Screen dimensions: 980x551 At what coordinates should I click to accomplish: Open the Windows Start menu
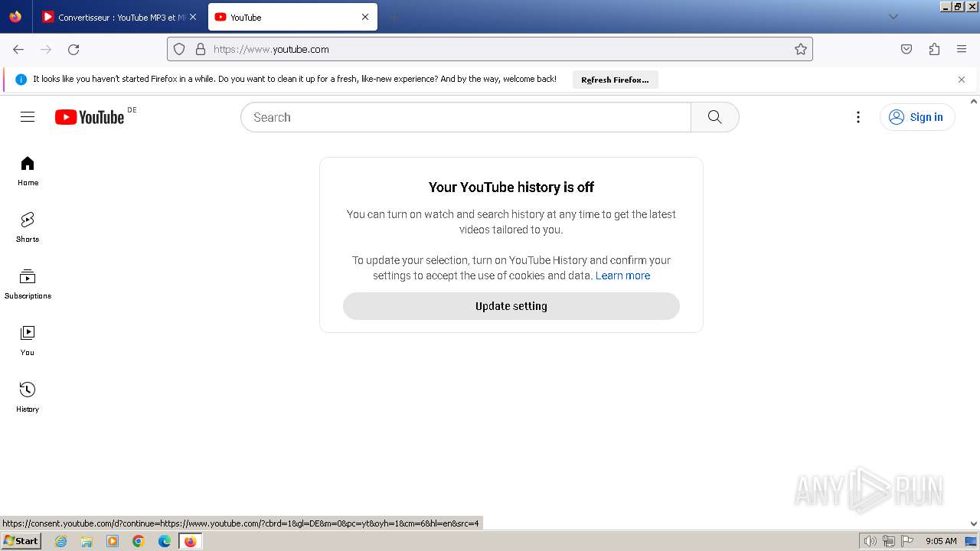(21, 541)
